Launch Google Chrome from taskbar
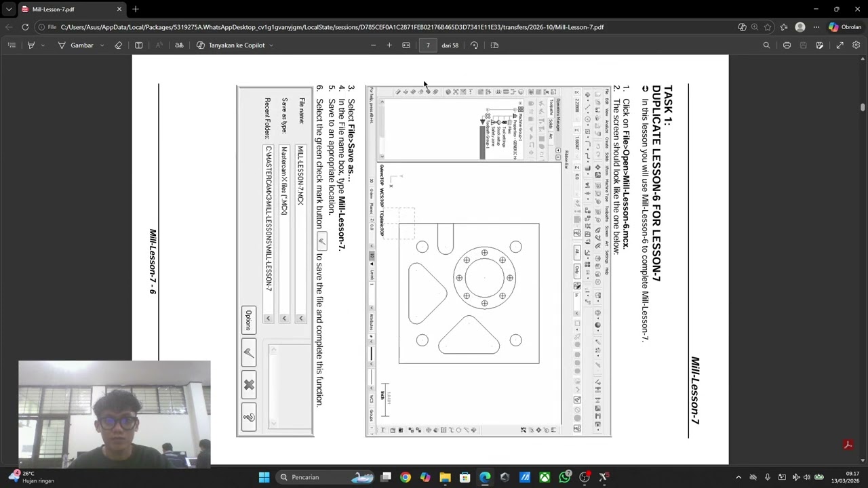Screen dimensions: 868x488 point(405,477)
